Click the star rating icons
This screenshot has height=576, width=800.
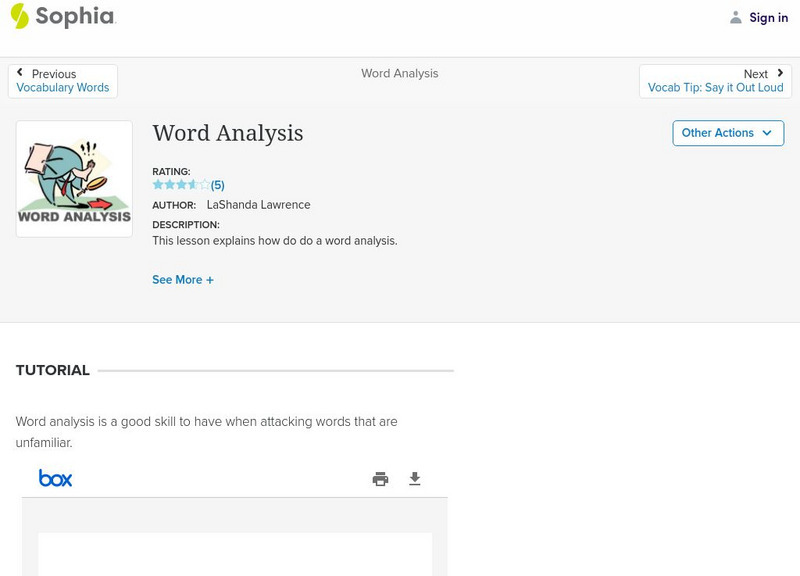[x=181, y=185]
